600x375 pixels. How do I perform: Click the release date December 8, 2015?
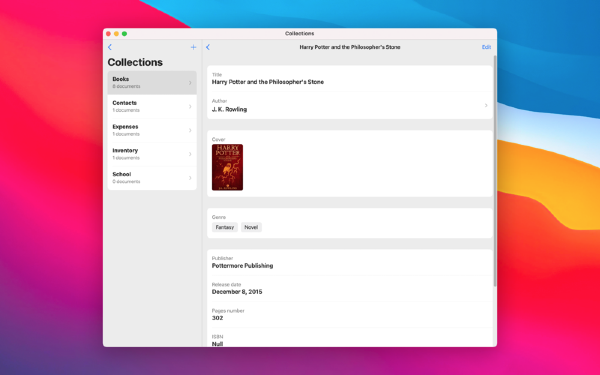click(x=237, y=292)
